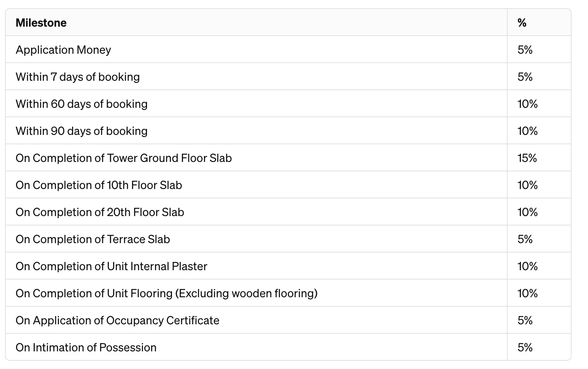Click the Milestone column header

click(41, 23)
